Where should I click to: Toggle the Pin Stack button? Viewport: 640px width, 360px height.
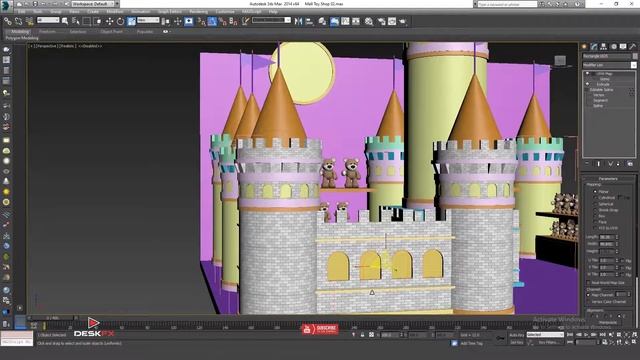pyautogui.click(x=587, y=164)
